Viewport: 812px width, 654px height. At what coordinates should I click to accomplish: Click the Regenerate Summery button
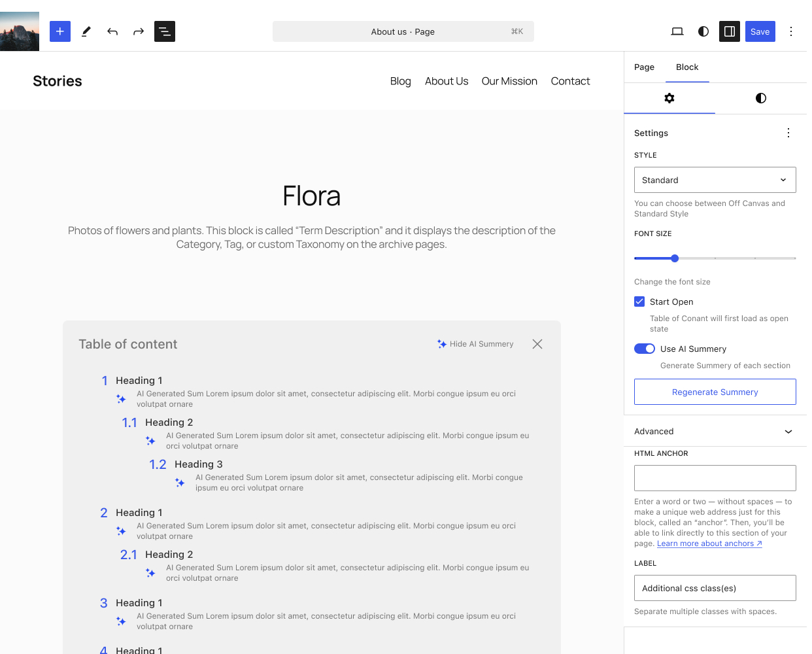click(x=715, y=392)
